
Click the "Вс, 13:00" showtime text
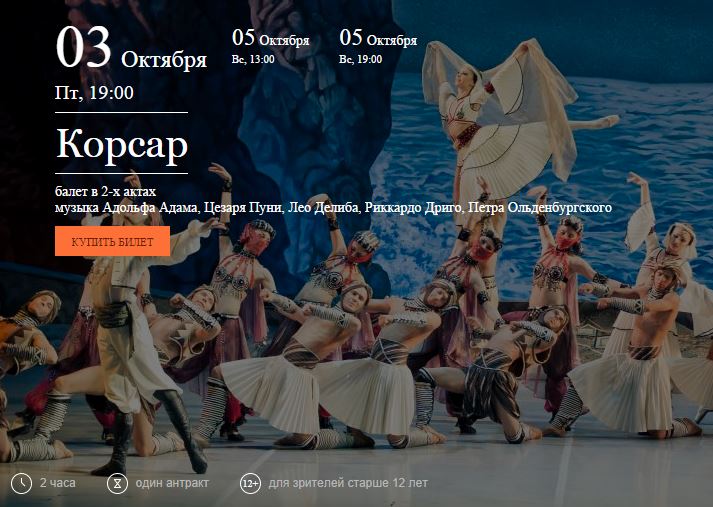click(253, 59)
